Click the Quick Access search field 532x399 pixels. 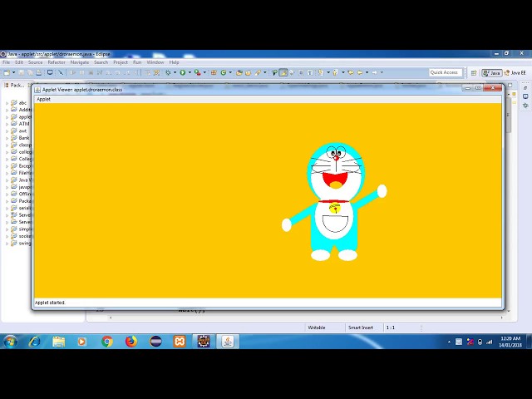pyautogui.click(x=446, y=72)
